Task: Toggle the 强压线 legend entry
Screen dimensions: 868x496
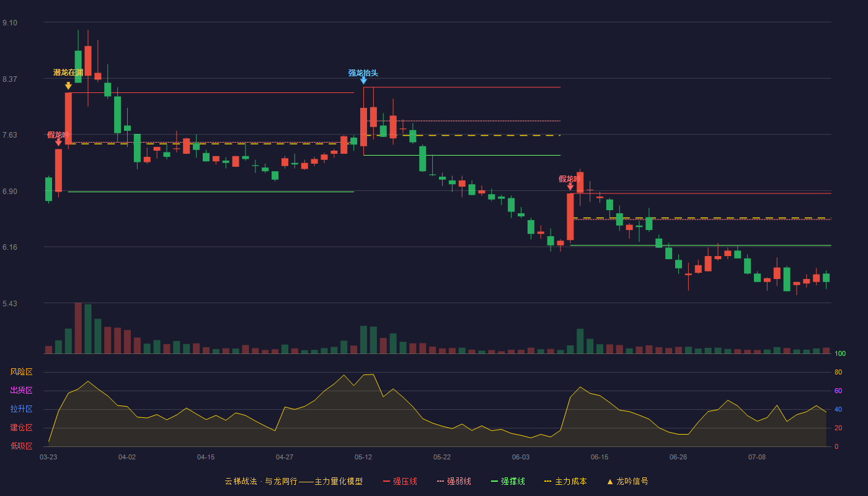Action: pos(400,481)
